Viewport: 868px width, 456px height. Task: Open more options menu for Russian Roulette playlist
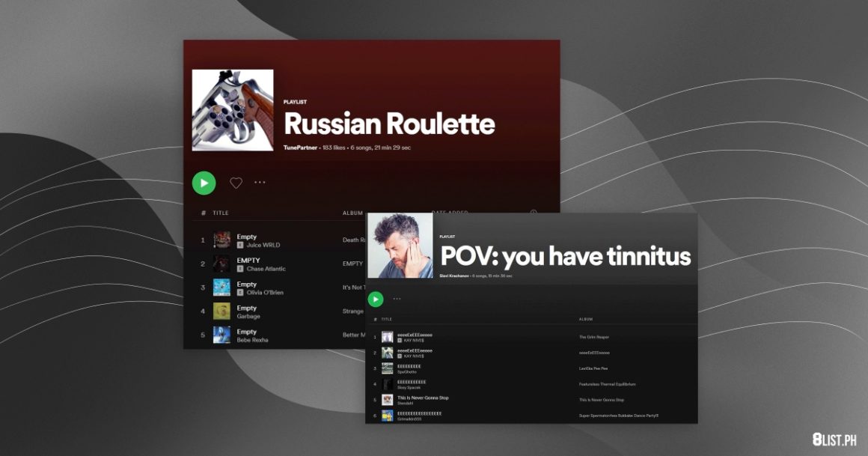[x=261, y=182]
